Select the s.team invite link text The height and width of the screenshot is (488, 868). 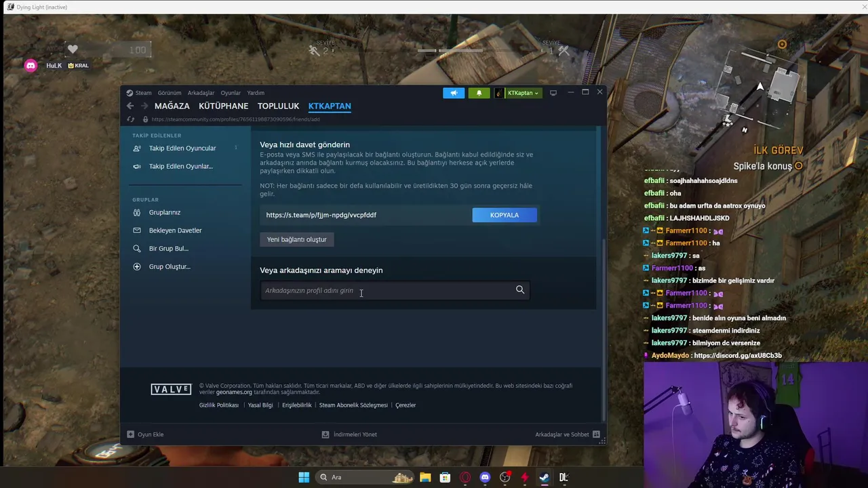(321, 215)
